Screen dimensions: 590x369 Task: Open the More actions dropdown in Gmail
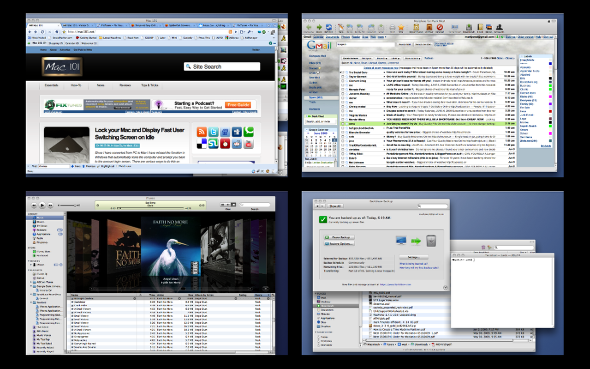point(412,58)
